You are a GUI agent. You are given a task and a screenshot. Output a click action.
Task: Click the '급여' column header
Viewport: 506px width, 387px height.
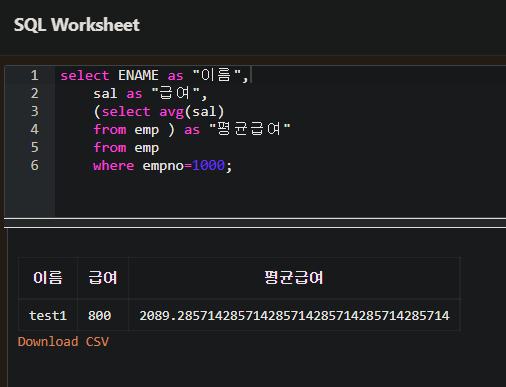pos(103,278)
